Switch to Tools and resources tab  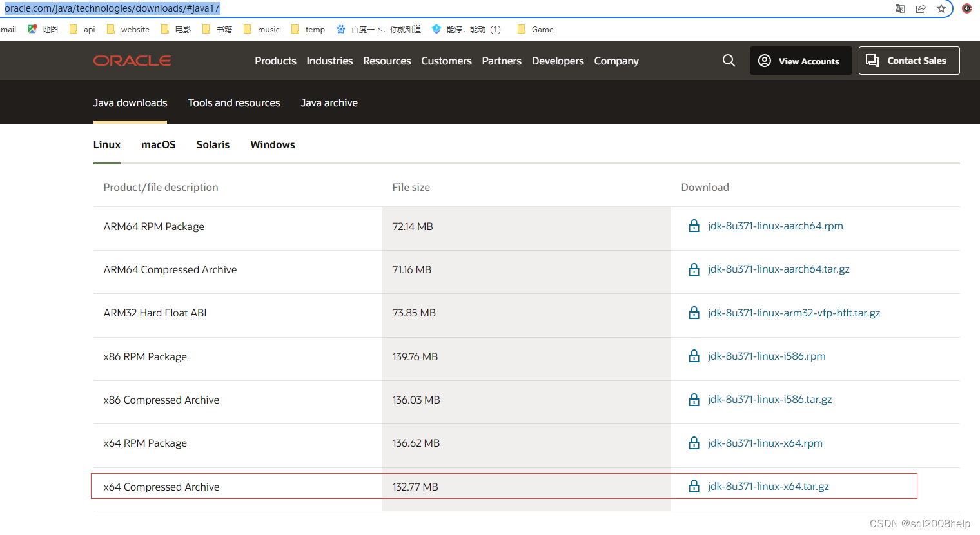234,102
